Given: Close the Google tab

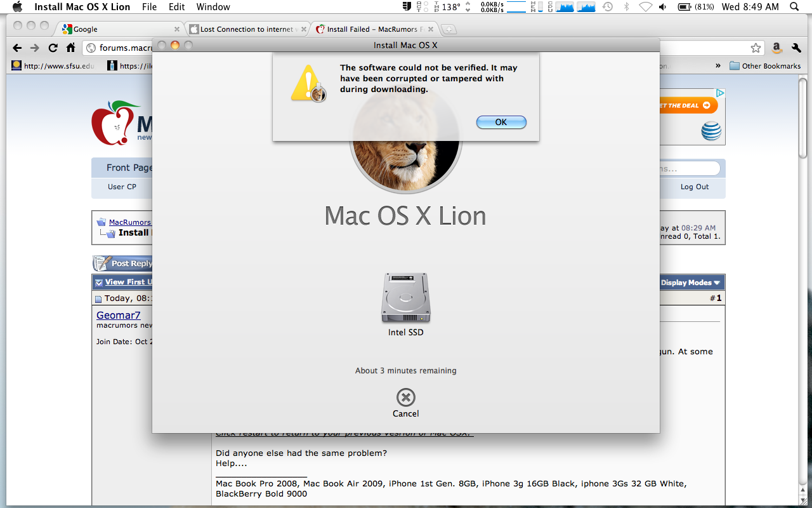Looking at the screenshot, I should 177,29.
